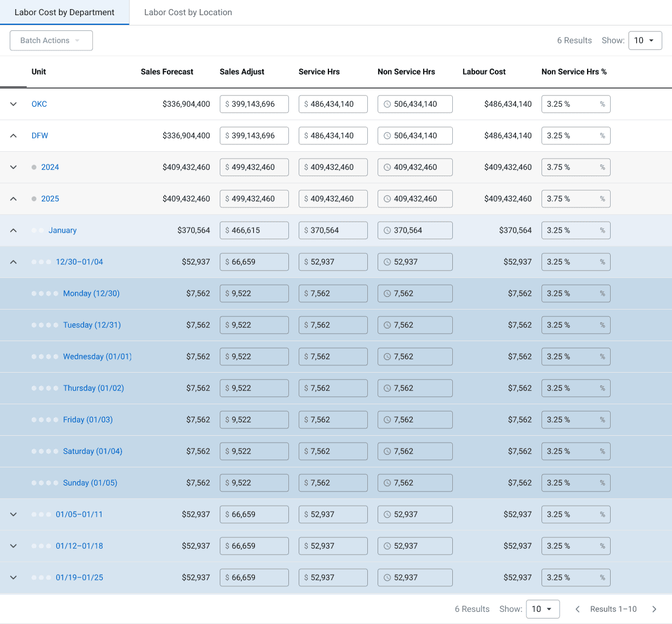Edit Saturday (01/04) Service Hrs field
672x624 pixels.
click(x=333, y=451)
